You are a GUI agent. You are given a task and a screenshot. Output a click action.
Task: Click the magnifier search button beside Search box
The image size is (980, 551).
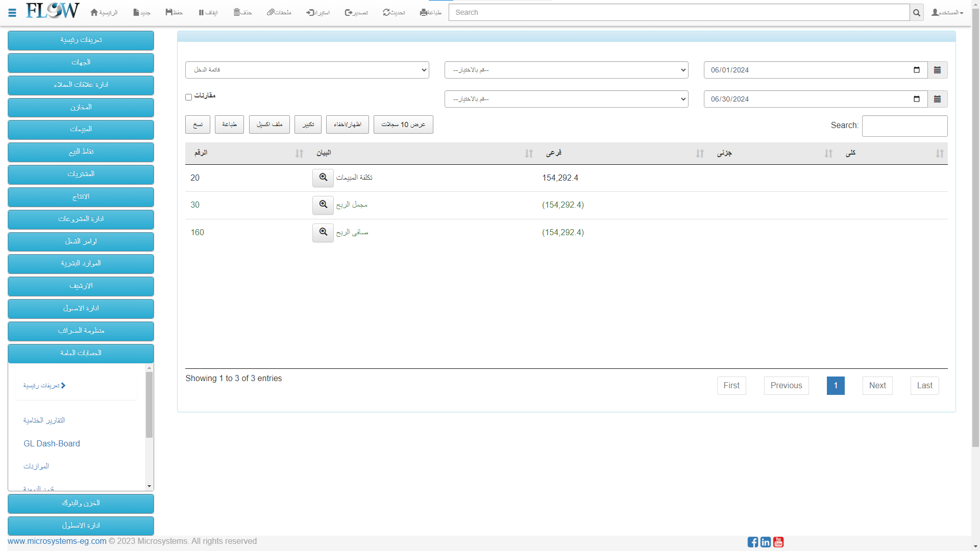(916, 13)
